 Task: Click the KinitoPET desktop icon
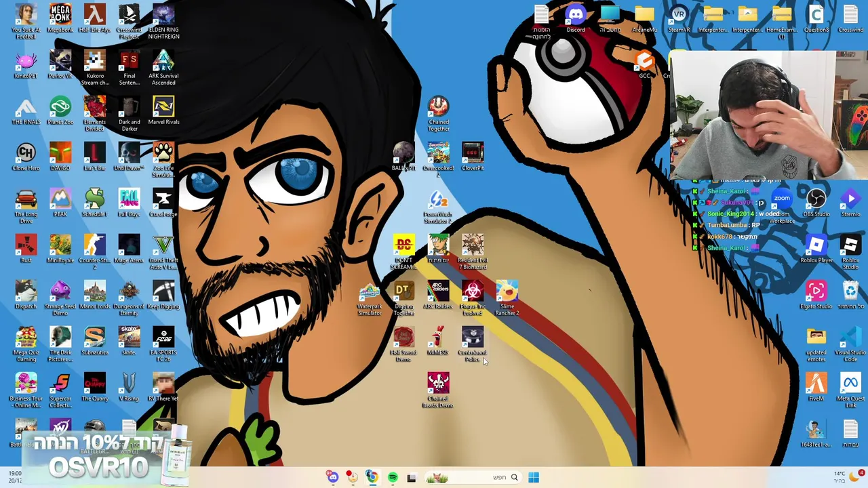point(26,65)
